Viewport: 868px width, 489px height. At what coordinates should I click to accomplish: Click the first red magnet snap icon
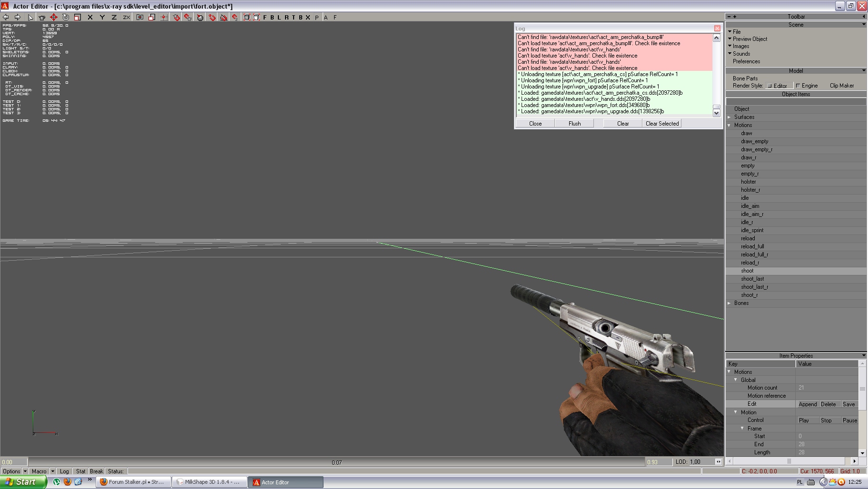point(177,17)
